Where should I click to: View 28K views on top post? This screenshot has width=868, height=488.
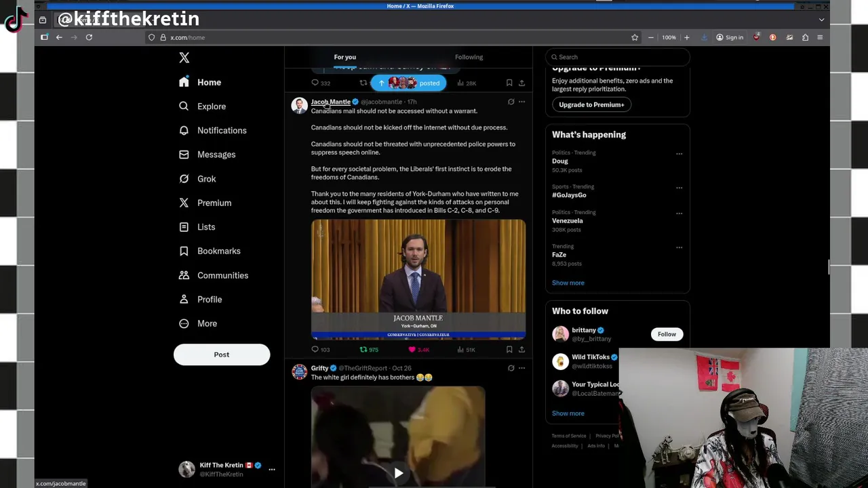466,83
